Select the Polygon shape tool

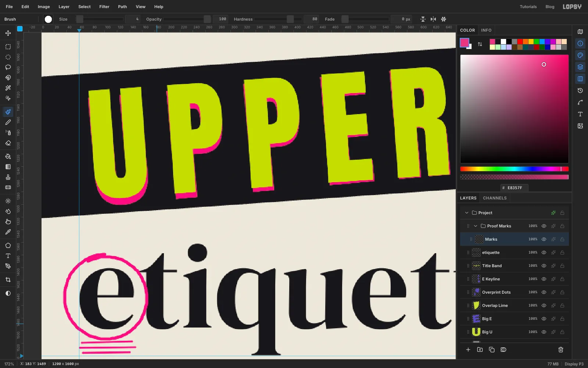pyautogui.click(x=8, y=245)
